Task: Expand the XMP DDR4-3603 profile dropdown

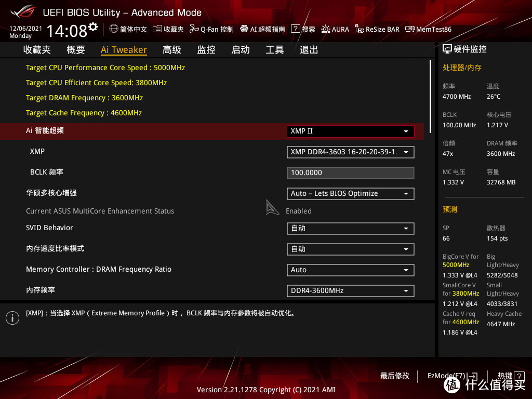Action: (x=351, y=152)
